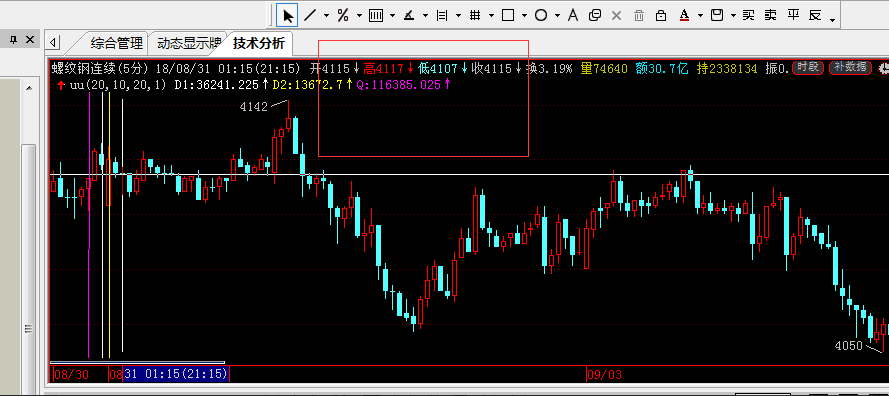Expand the font color dropdown arrow

pyautogui.click(x=701, y=16)
